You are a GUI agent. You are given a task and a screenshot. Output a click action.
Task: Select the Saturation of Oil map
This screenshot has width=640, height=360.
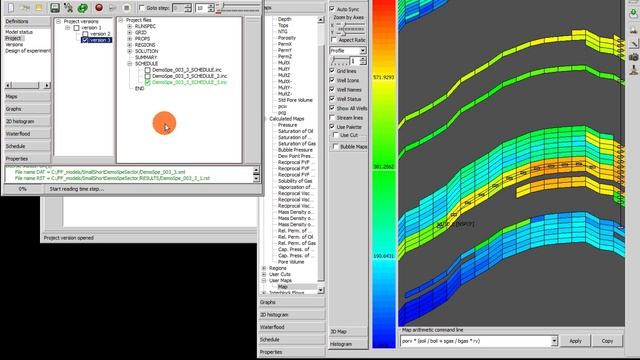(x=296, y=131)
